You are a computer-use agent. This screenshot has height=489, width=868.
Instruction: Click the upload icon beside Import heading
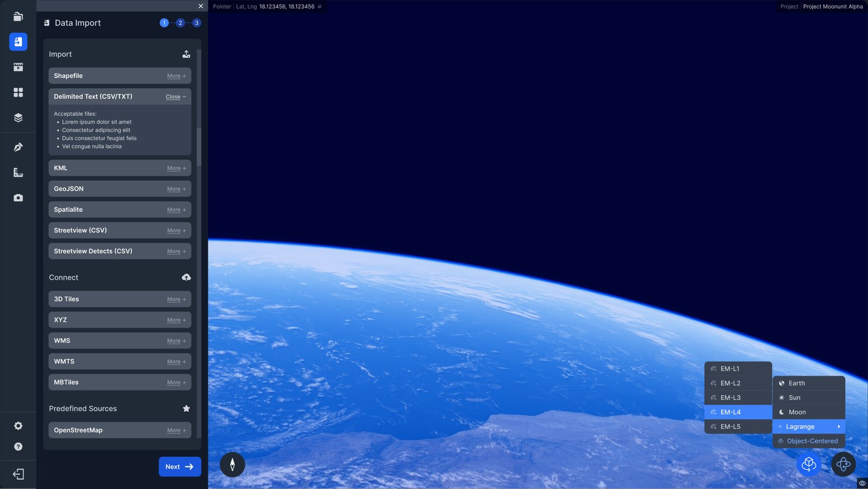point(186,54)
